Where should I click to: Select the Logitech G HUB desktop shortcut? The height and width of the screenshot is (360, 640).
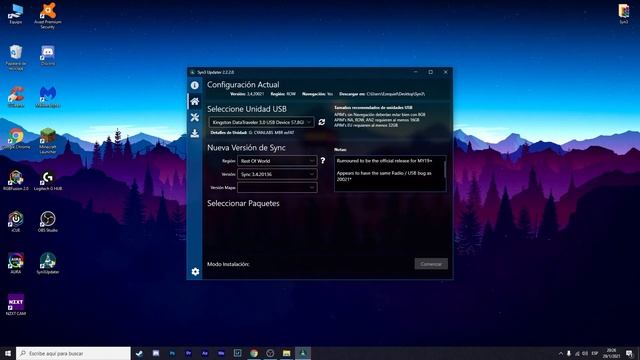coord(48,180)
